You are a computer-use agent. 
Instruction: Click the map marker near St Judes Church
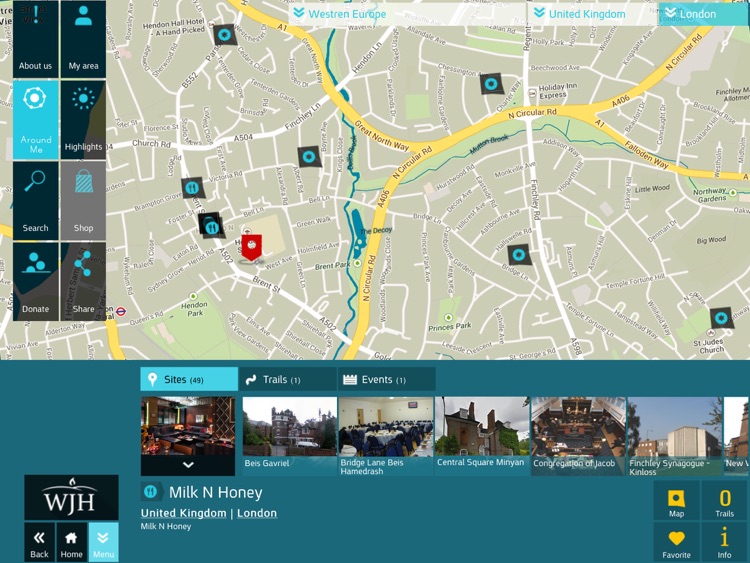click(721, 318)
